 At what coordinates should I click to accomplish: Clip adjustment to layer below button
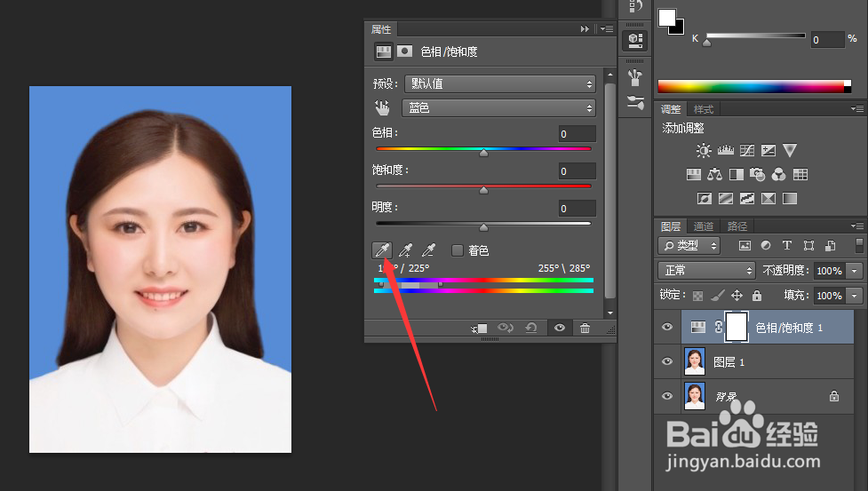[479, 328]
